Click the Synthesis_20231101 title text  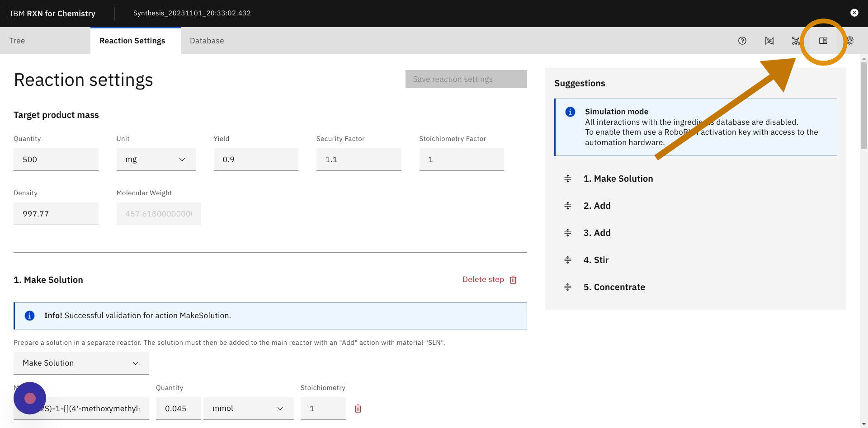click(x=192, y=13)
